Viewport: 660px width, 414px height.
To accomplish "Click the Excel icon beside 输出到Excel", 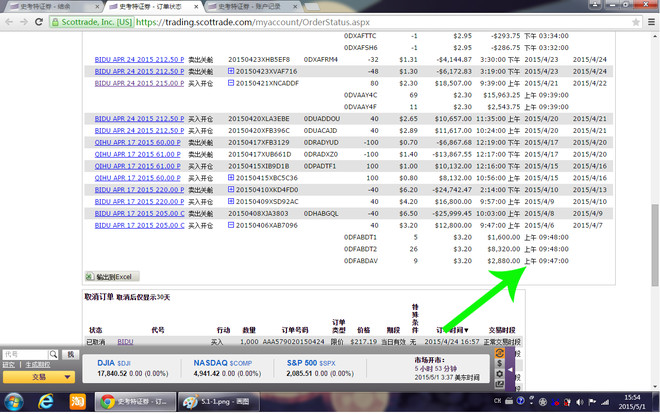I will tap(89, 276).
